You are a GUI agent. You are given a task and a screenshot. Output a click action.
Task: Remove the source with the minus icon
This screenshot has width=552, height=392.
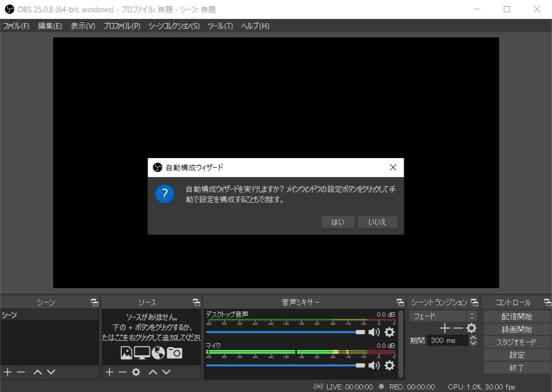(122, 372)
